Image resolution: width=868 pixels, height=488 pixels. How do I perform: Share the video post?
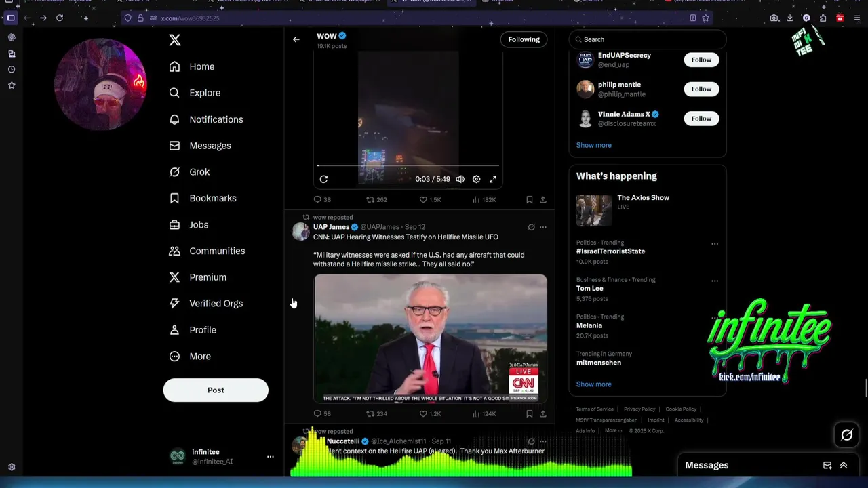coord(543,200)
